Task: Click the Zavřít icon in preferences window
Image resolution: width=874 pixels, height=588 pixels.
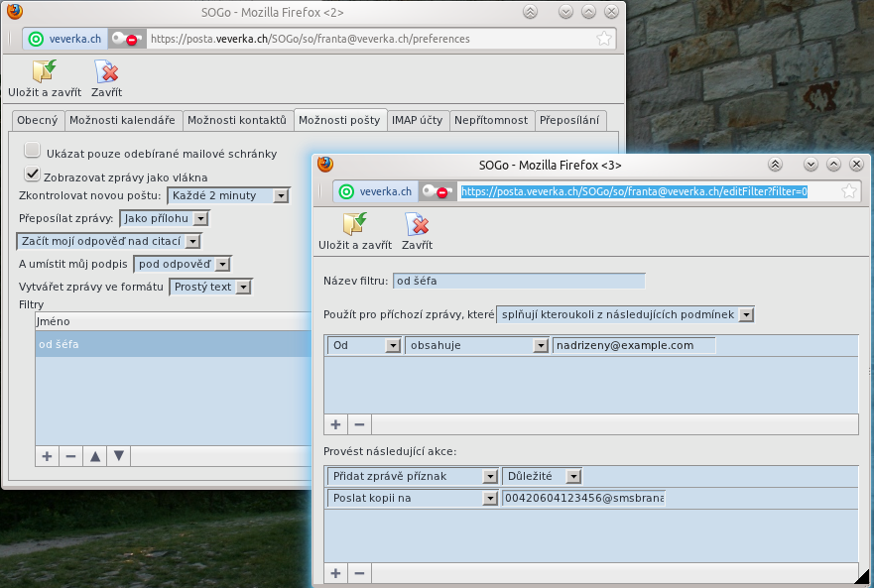Action: tap(106, 72)
